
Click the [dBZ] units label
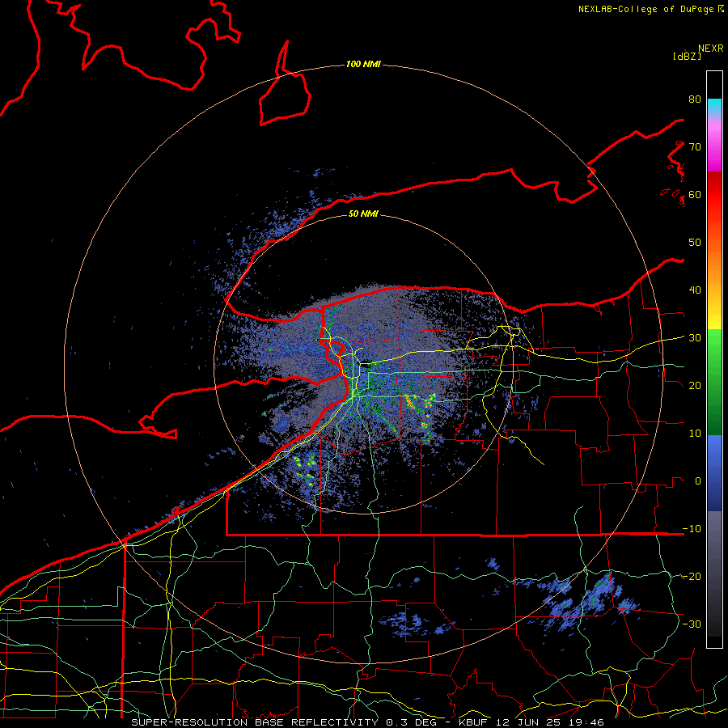(x=687, y=56)
